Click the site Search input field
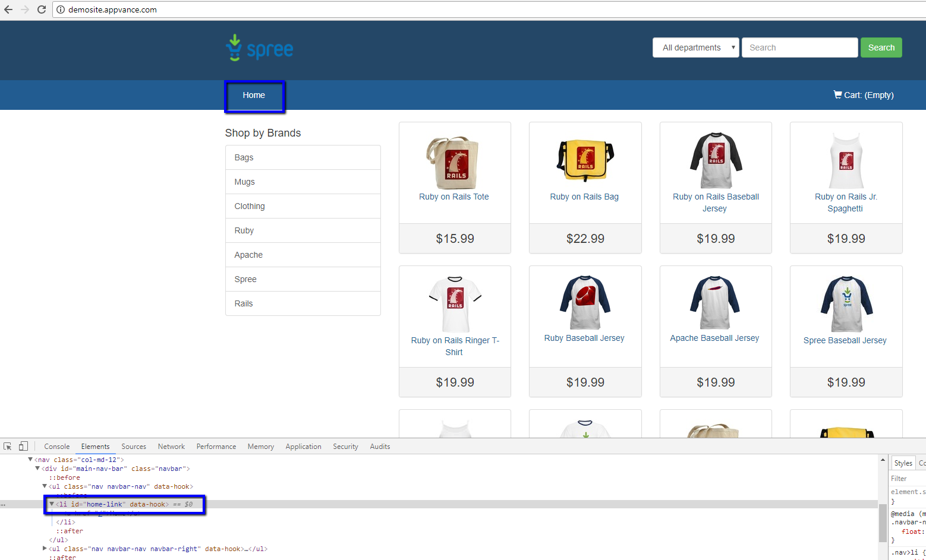This screenshot has height=560, width=926. (x=799, y=48)
